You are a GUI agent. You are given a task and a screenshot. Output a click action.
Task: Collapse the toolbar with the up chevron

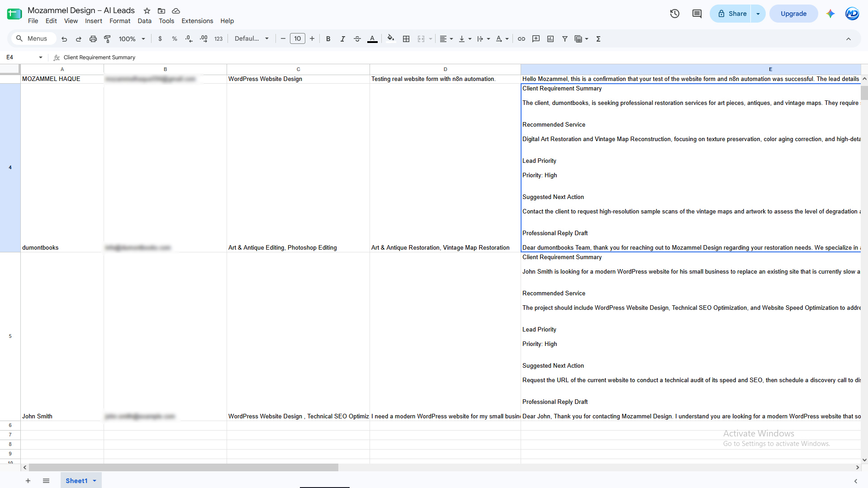[x=849, y=39]
